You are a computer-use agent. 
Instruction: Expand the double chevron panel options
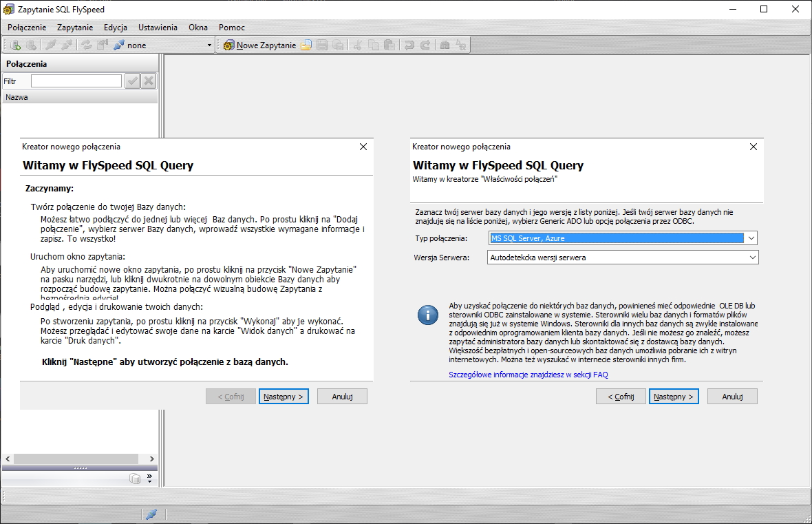tap(149, 478)
